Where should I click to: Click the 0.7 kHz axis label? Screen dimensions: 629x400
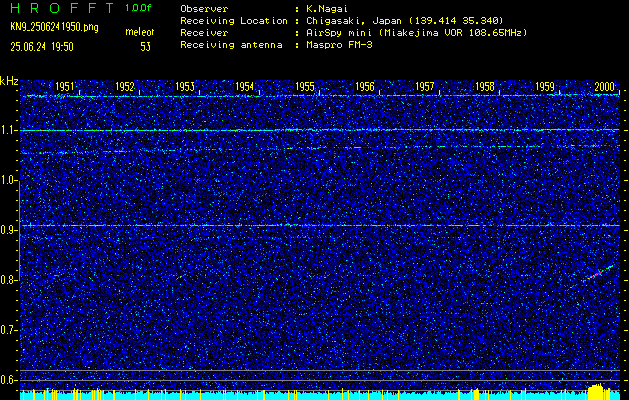[8, 330]
